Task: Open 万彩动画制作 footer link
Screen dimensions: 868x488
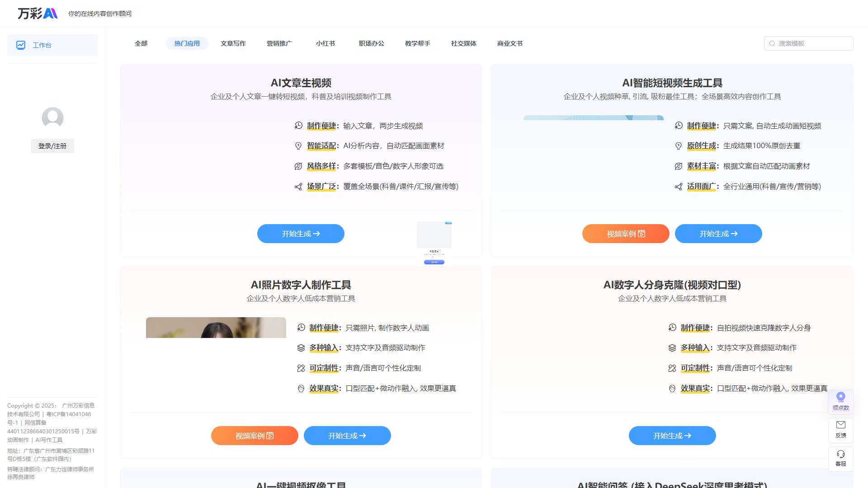Action: click(52, 436)
